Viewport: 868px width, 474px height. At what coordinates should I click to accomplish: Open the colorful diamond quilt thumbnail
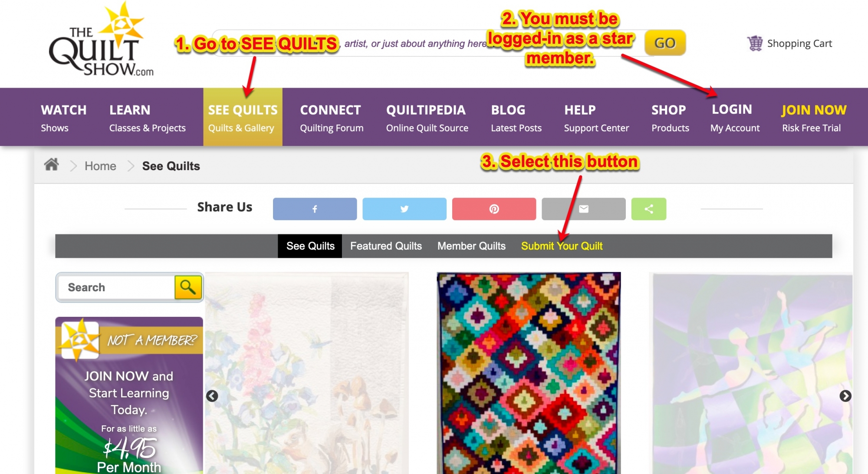tap(529, 373)
